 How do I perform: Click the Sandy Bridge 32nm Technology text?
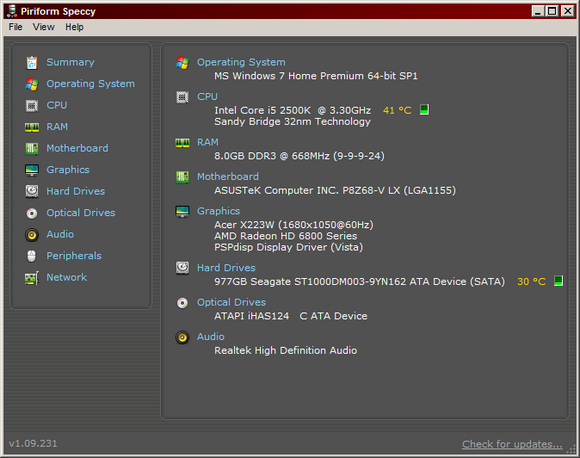(x=293, y=122)
